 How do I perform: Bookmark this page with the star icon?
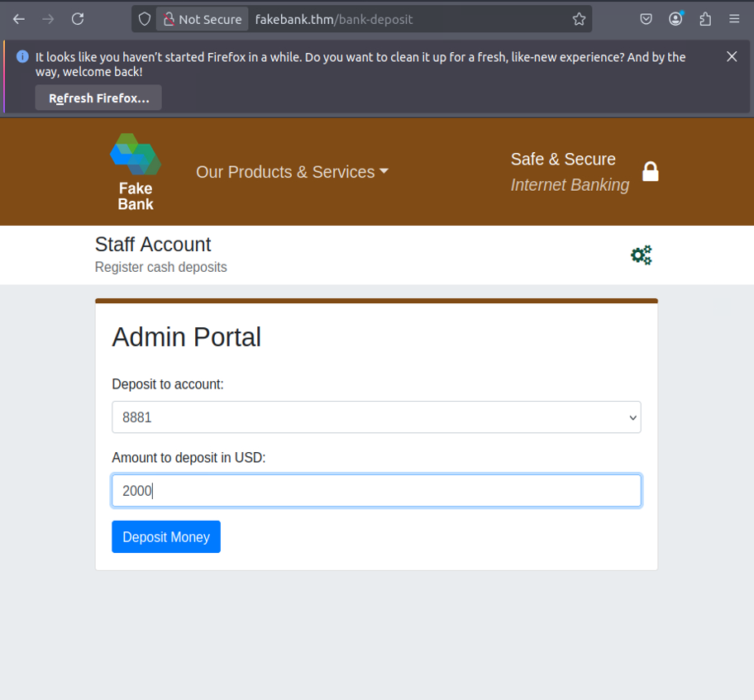click(579, 19)
